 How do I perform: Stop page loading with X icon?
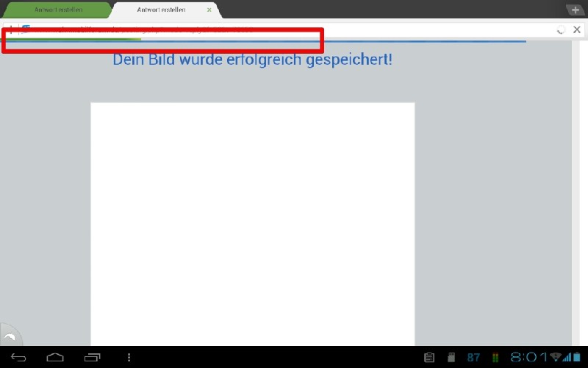click(x=577, y=29)
